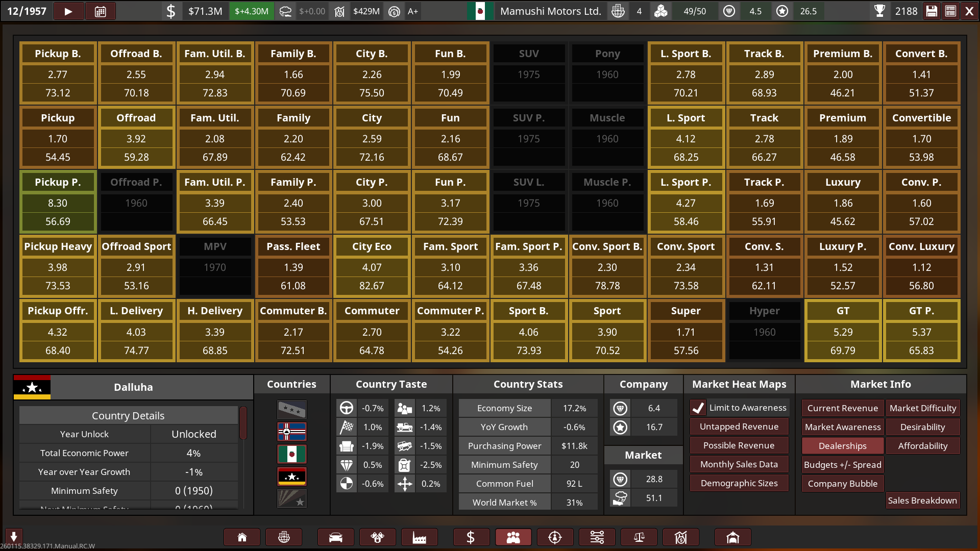
Task: Expand the bottom-left down arrow panel
Action: click(x=14, y=536)
